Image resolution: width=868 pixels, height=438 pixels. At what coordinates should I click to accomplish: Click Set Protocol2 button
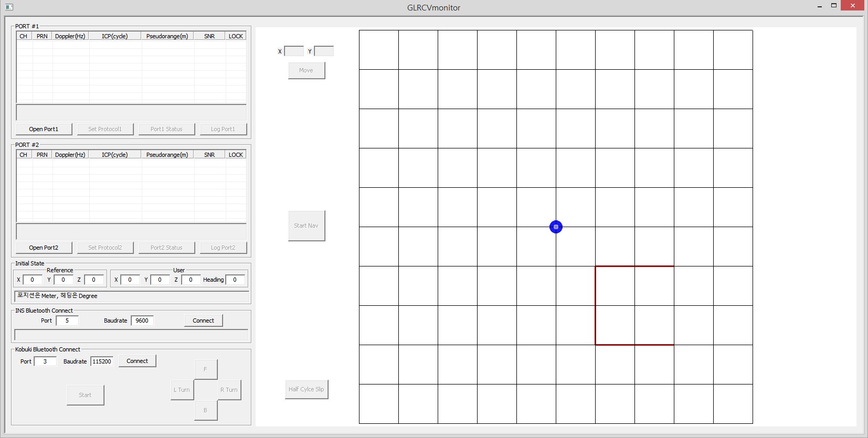pyautogui.click(x=105, y=248)
